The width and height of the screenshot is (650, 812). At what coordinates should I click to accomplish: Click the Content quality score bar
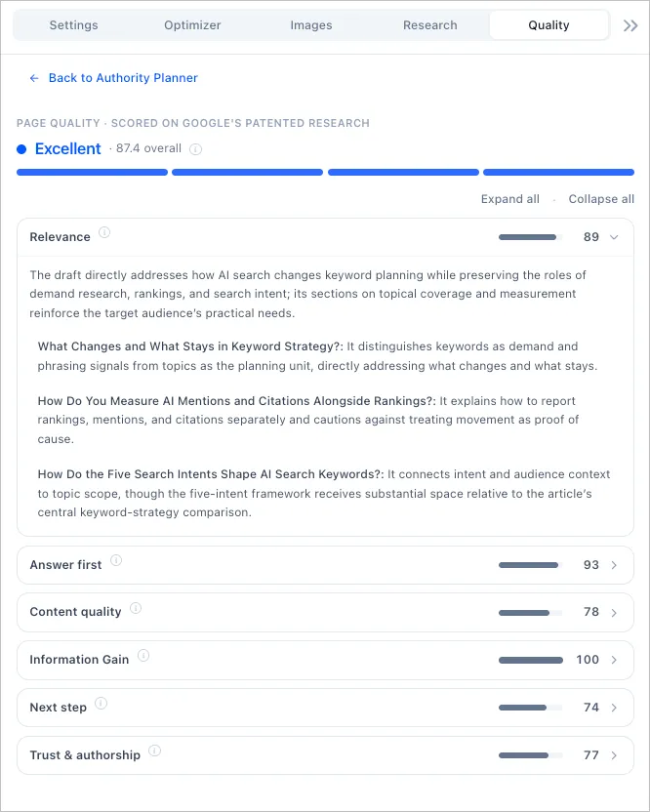(530, 613)
